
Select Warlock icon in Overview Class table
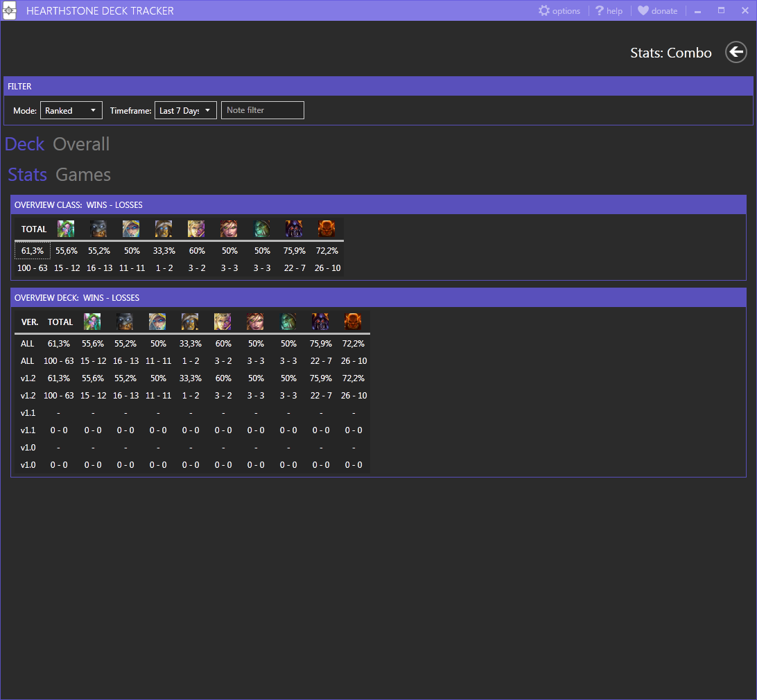[x=294, y=229]
